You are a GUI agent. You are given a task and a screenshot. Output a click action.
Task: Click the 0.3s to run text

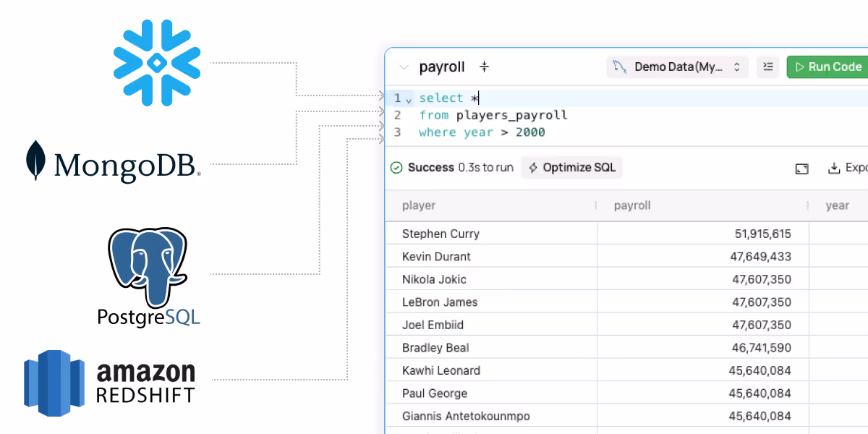(485, 168)
